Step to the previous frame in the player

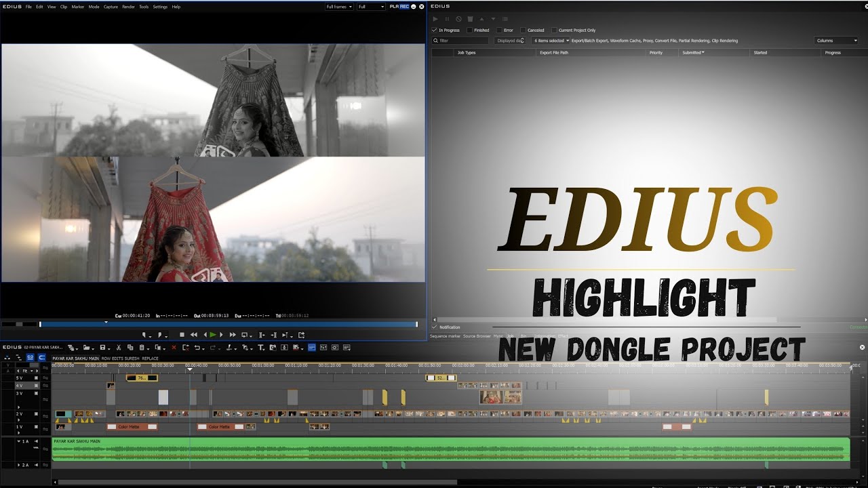click(205, 335)
